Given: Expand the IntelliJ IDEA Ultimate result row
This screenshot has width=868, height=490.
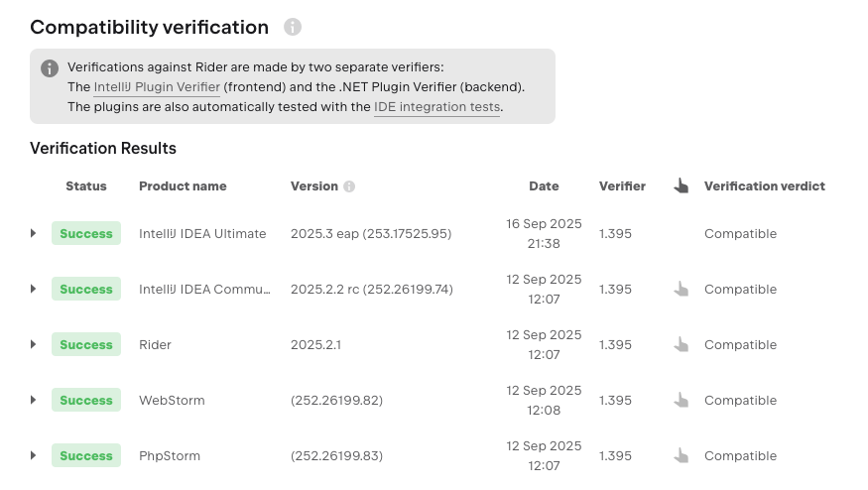Looking at the screenshot, I should click(x=33, y=233).
